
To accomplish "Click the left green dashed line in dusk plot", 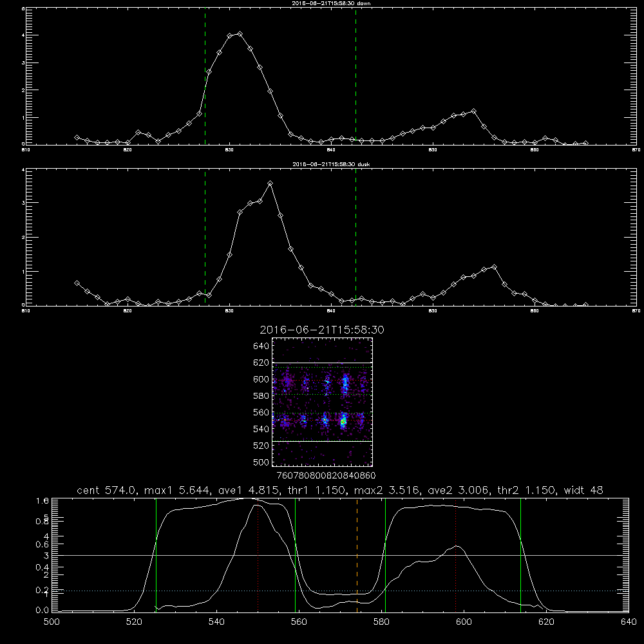I will (205, 237).
